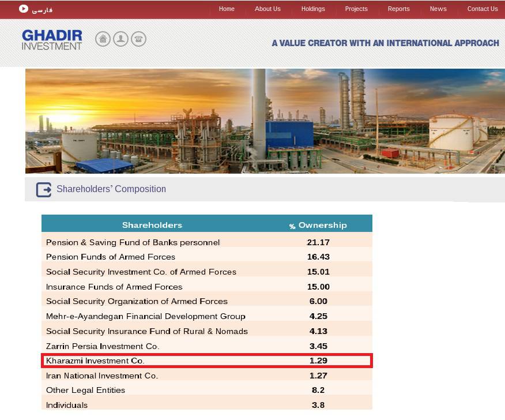Select Iran National Investment Co. row
This screenshot has width=505, height=420.
[207, 376]
